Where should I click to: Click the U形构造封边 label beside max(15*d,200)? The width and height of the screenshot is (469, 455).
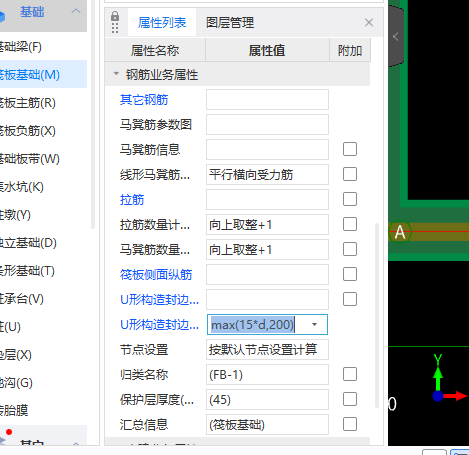[x=159, y=325]
